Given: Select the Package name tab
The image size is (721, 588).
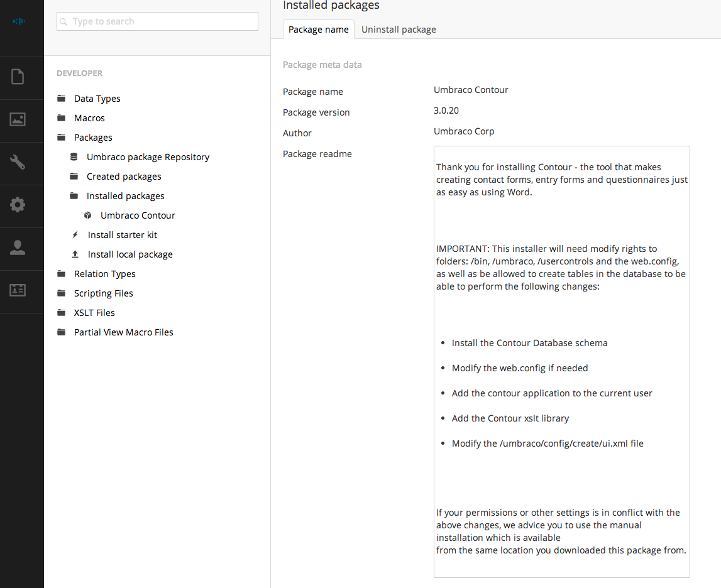Looking at the screenshot, I should pyautogui.click(x=319, y=30).
